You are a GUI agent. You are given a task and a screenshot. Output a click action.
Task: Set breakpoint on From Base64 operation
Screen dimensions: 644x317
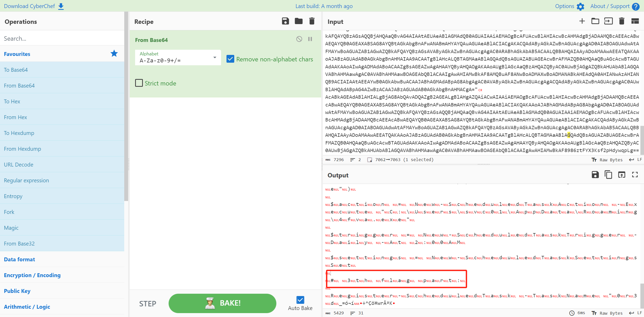click(310, 39)
